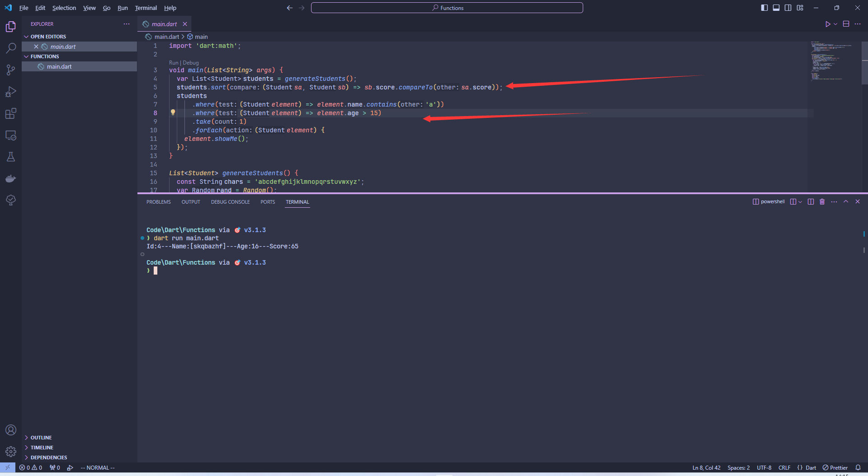Switch to the PROBLEMS panel tab
Image resolution: width=868 pixels, height=476 pixels.
(159, 202)
